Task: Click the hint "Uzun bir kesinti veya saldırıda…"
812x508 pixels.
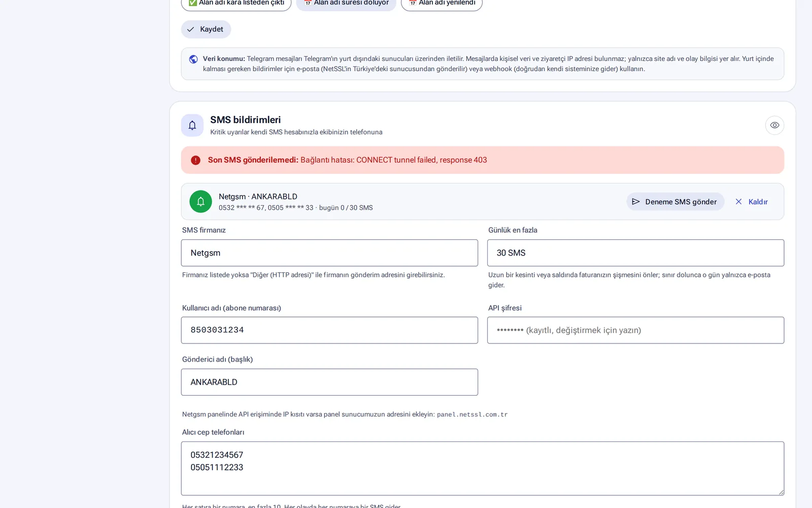Action: (x=629, y=280)
